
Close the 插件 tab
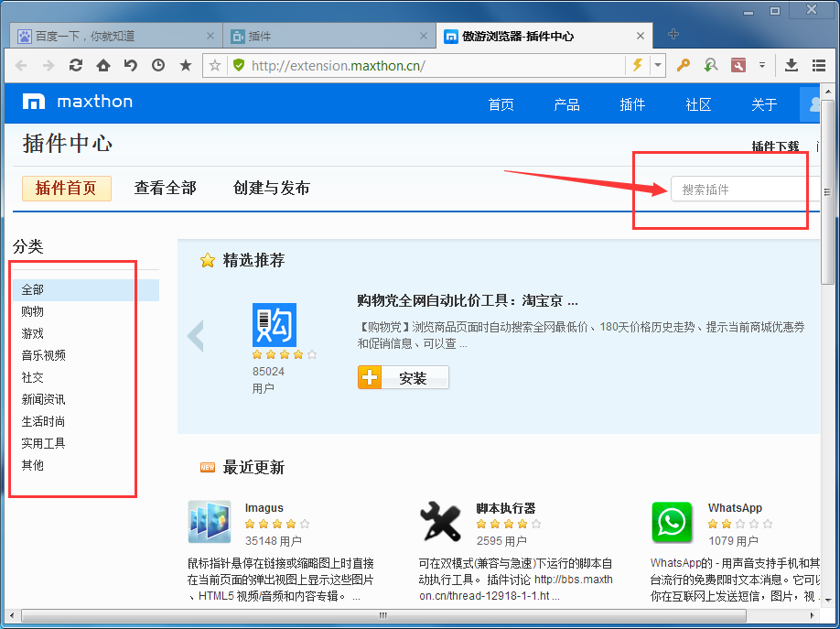tap(424, 36)
